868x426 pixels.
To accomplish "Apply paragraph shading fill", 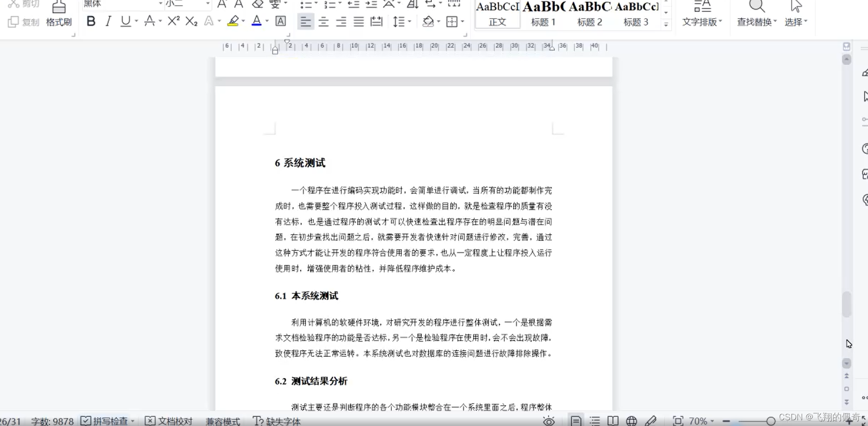I will [x=428, y=21].
